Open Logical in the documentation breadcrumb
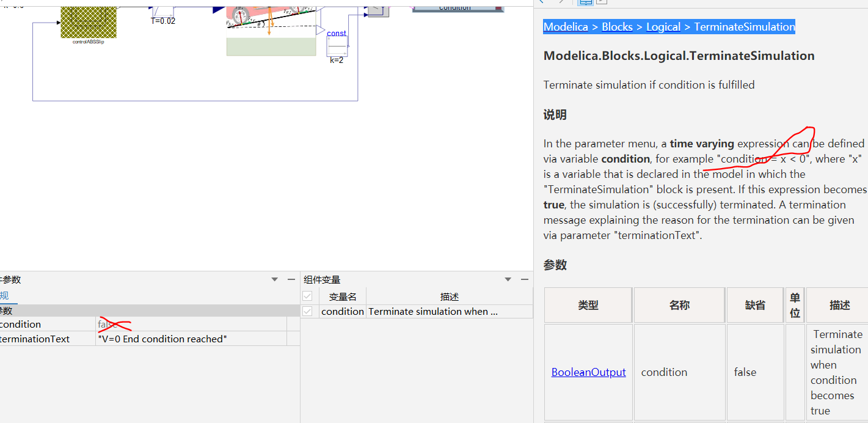 pos(663,27)
